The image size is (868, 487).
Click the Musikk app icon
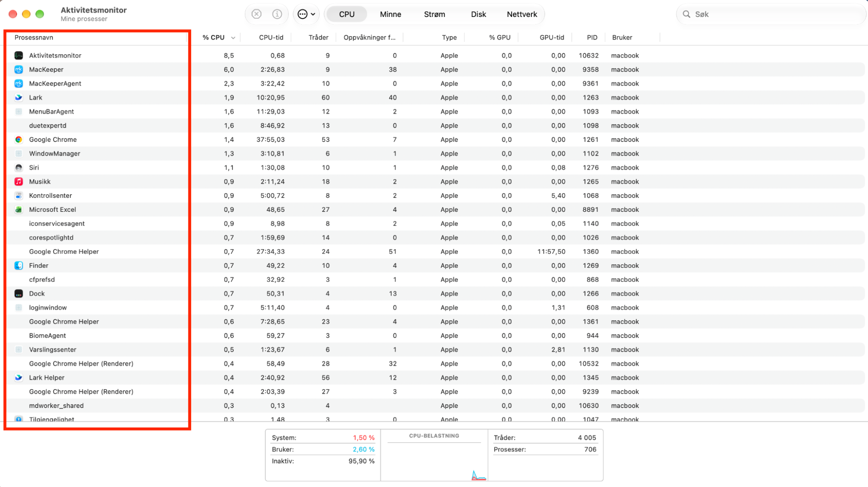click(19, 181)
